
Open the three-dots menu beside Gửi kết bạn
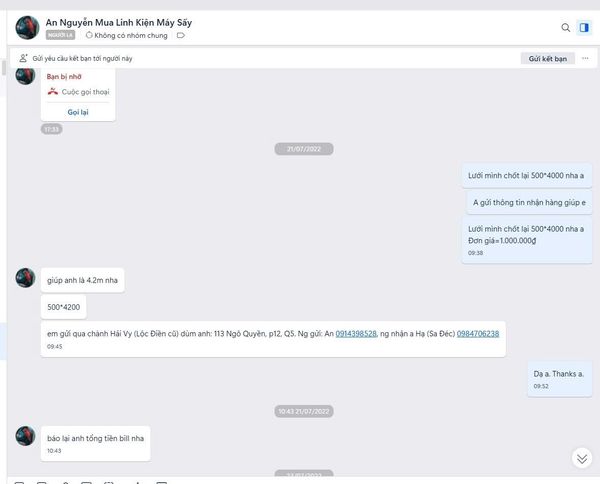[585, 58]
